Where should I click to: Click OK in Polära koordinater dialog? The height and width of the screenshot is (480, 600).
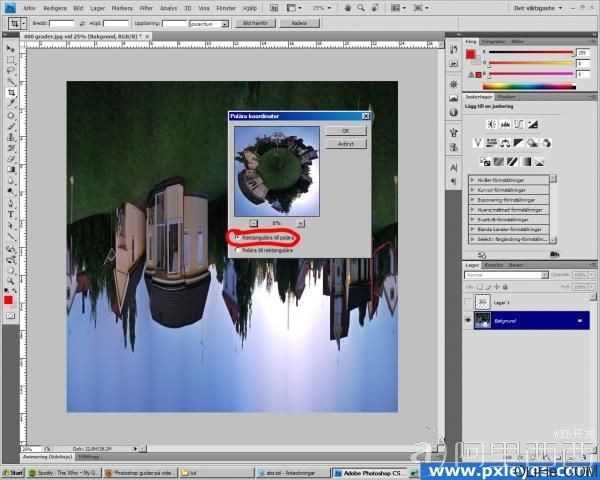pyautogui.click(x=346, y=131)
